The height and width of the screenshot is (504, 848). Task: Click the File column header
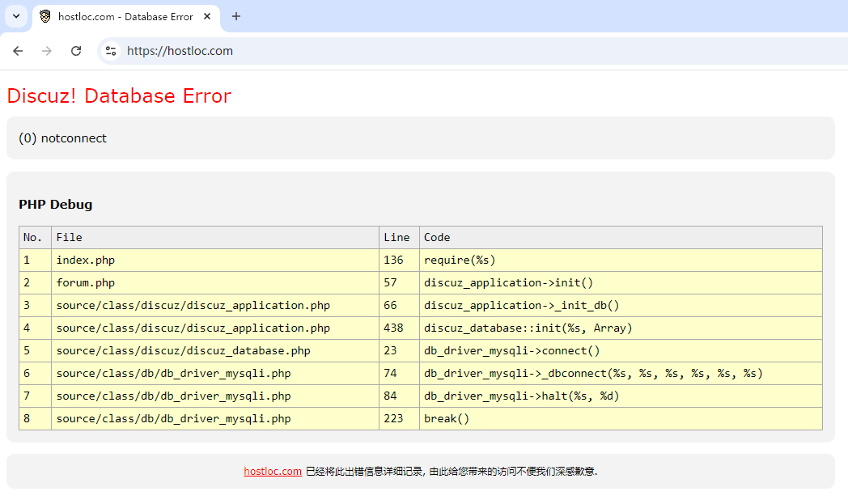click(x=69, y=237)
